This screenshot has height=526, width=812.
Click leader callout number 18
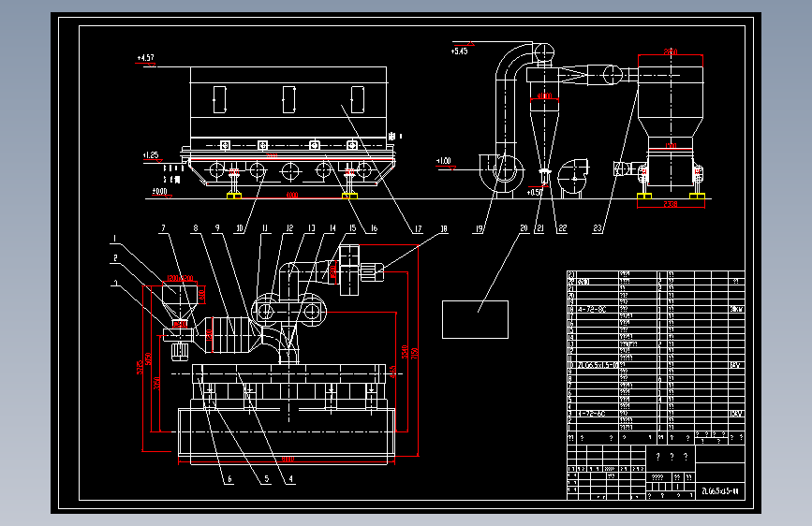443,228
